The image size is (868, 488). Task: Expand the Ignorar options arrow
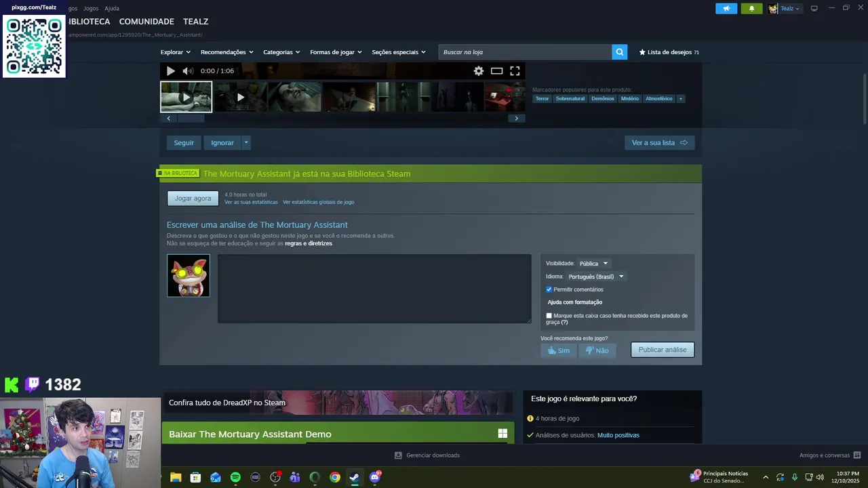click(246, 142)
